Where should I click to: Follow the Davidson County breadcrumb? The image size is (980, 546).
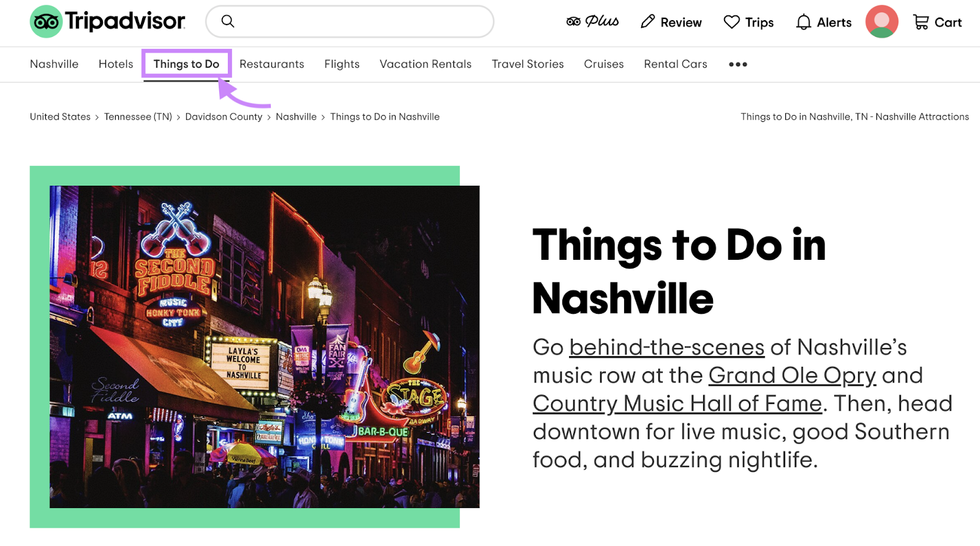click(x=224, y=116)
